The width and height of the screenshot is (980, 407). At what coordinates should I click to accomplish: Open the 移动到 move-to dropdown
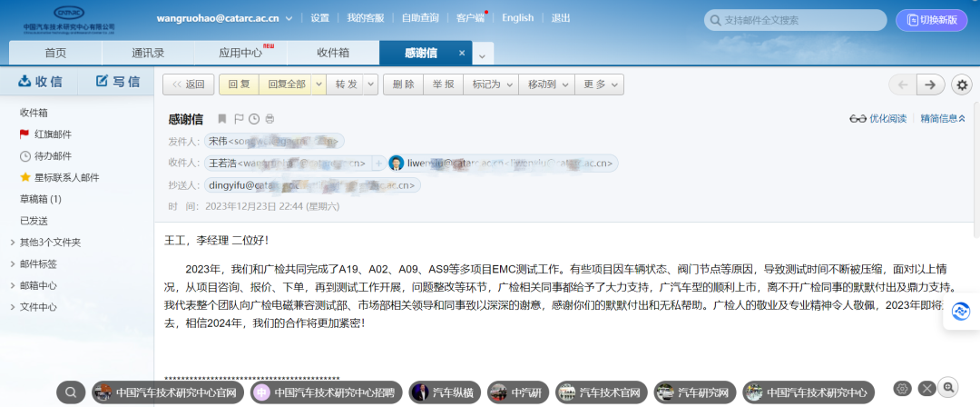point(546,84)
